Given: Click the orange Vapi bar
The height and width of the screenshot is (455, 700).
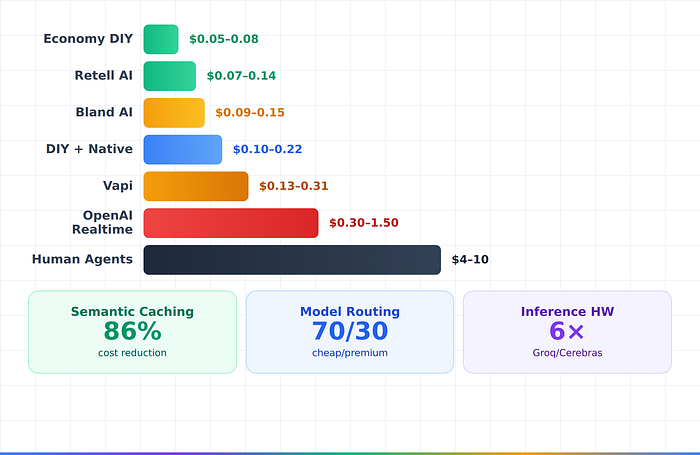Looking at the screenshot, I should (196, 186).
